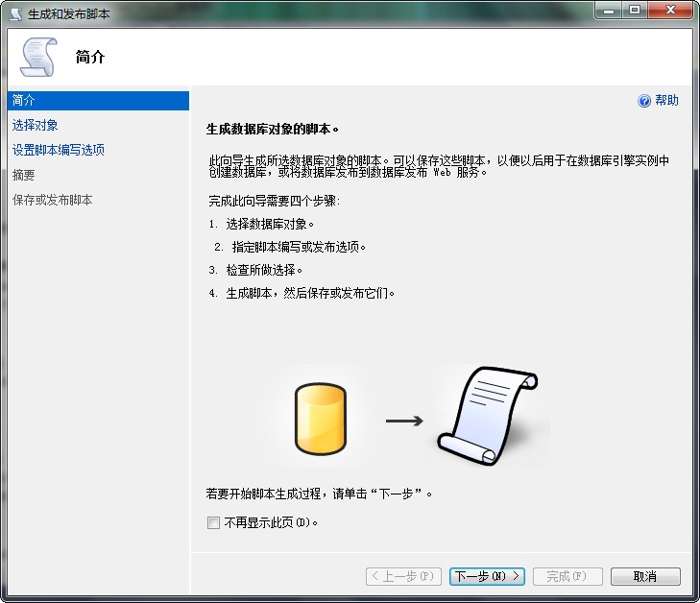
Task: Select the 简介 step in sidebar
Action: (x=98, y=101)
